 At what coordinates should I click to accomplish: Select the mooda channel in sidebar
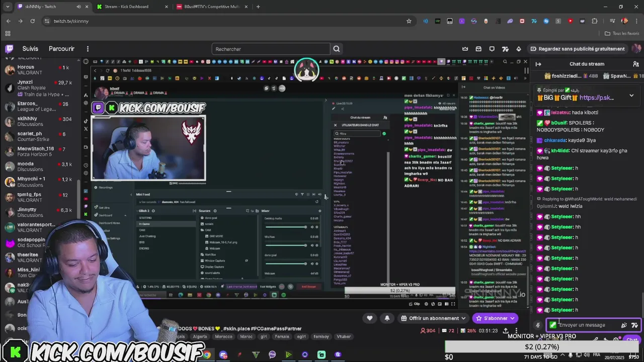click(40, 166)
